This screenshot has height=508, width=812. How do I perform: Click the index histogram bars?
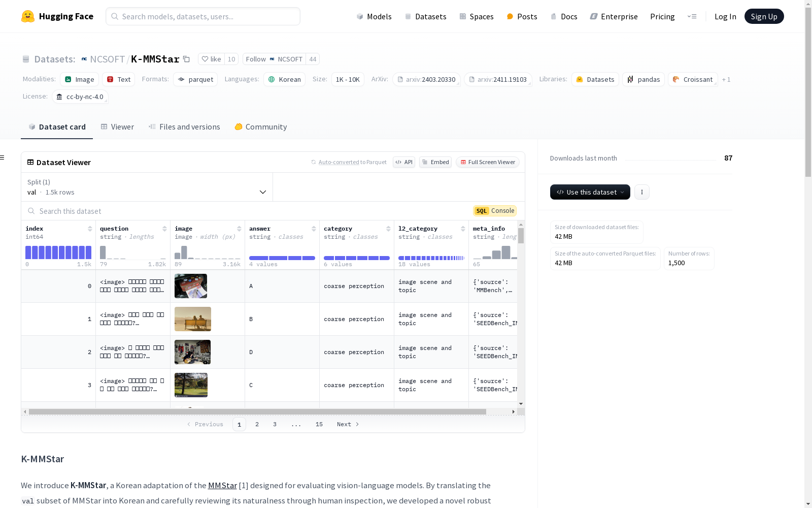58,252
